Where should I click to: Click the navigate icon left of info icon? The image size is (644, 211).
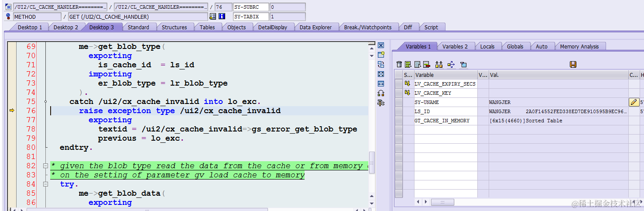point(212,17)
